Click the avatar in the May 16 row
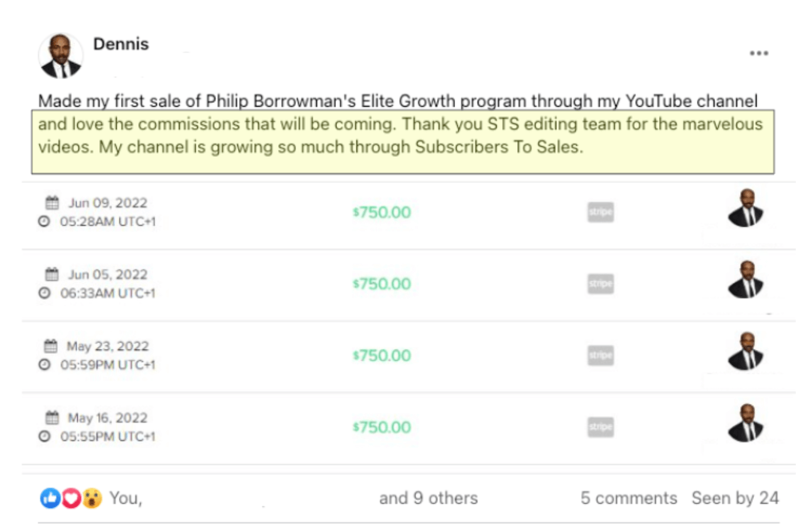 (746, 423)
